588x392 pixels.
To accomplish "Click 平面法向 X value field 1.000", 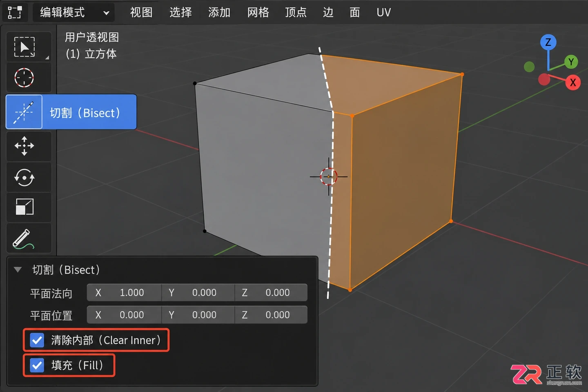I will [124, 292].
